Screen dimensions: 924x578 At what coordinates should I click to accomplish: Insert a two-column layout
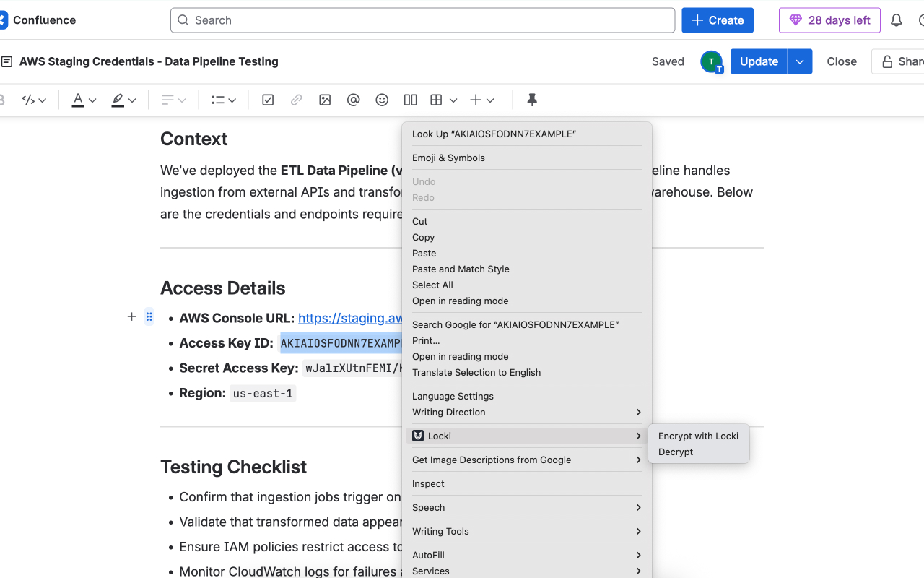pyautogui.click(x=410, y=100)
